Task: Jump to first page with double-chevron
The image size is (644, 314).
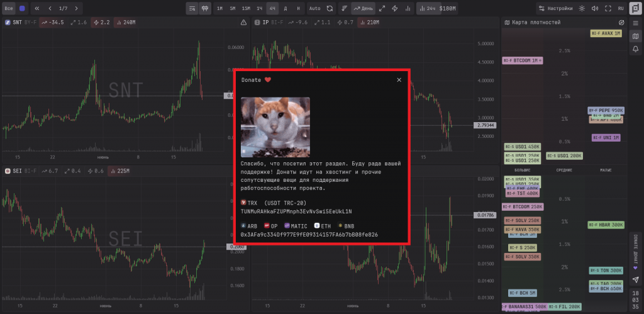Action: click(x=36, y=8)
